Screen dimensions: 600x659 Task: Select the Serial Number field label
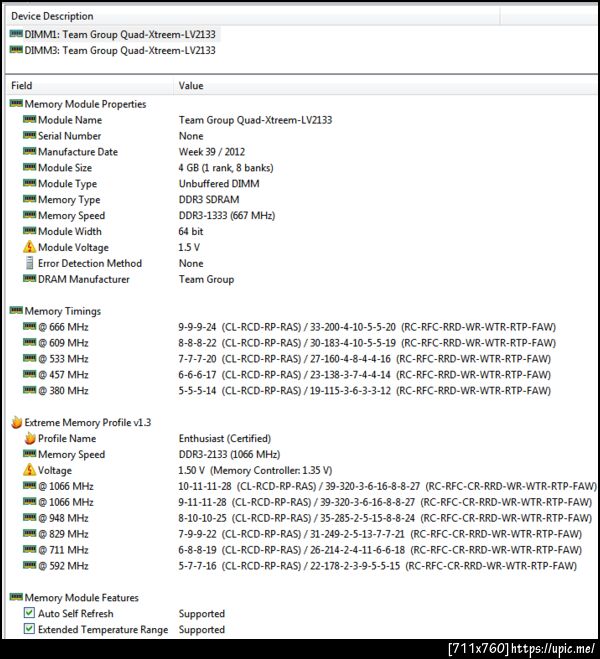[70, 136]
